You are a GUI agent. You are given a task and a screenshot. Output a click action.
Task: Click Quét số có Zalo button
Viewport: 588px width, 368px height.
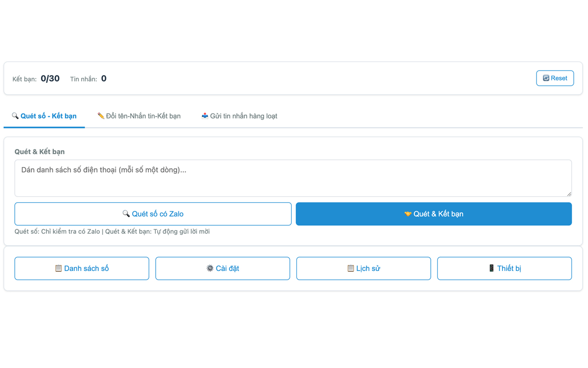coord(153,214)
